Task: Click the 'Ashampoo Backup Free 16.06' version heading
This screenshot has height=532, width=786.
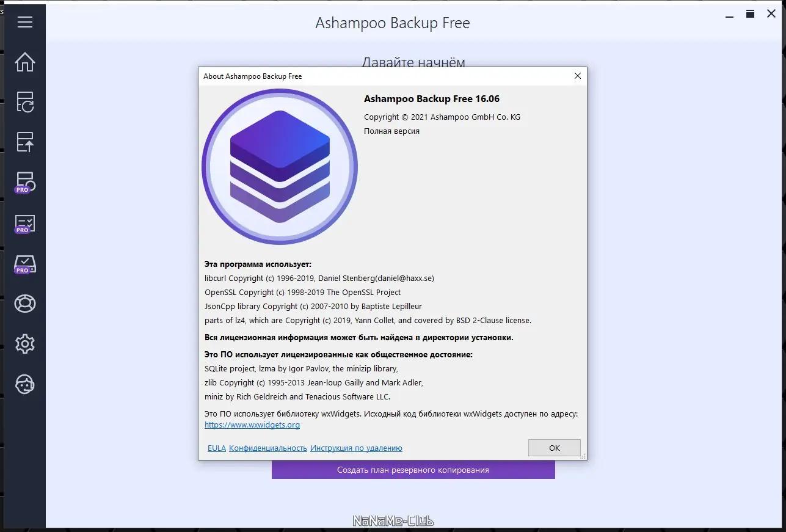Action: (x=432, y=99)
